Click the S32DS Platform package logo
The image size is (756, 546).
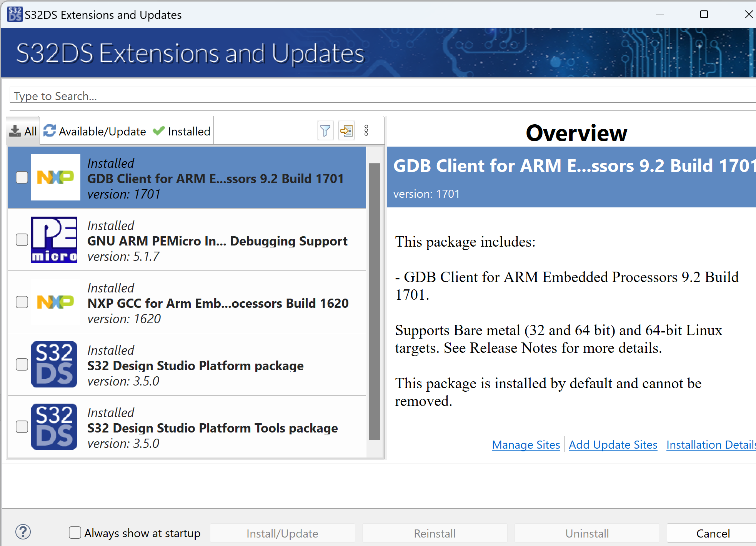(x=54, y=364)
